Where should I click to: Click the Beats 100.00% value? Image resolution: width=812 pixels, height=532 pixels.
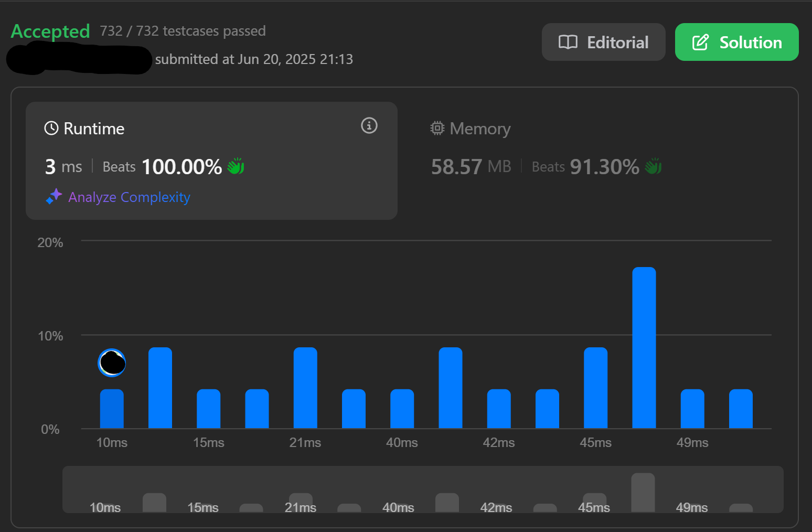(x=162, y=167)
